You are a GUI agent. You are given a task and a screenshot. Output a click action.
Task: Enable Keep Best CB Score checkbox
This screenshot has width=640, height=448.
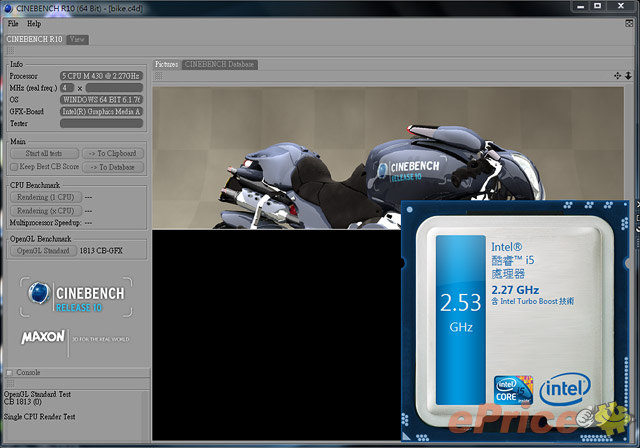pos(14,167)
